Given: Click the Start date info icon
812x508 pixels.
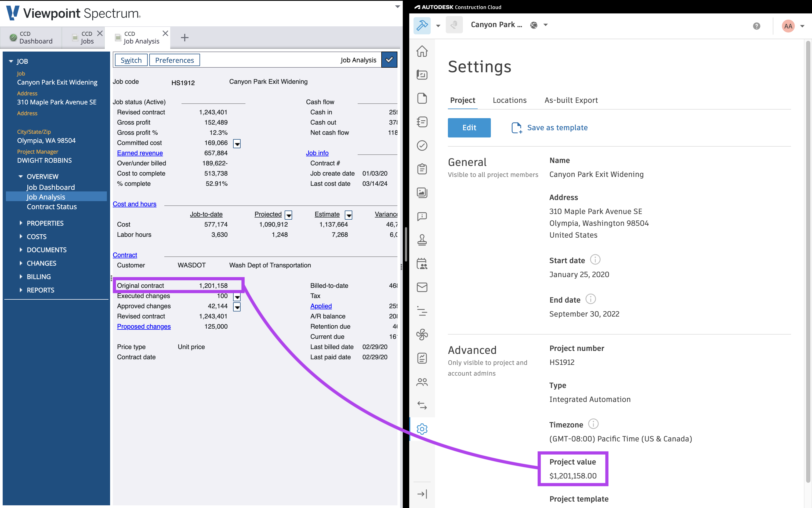Looking at the screenshot, I should coord(595,260).
